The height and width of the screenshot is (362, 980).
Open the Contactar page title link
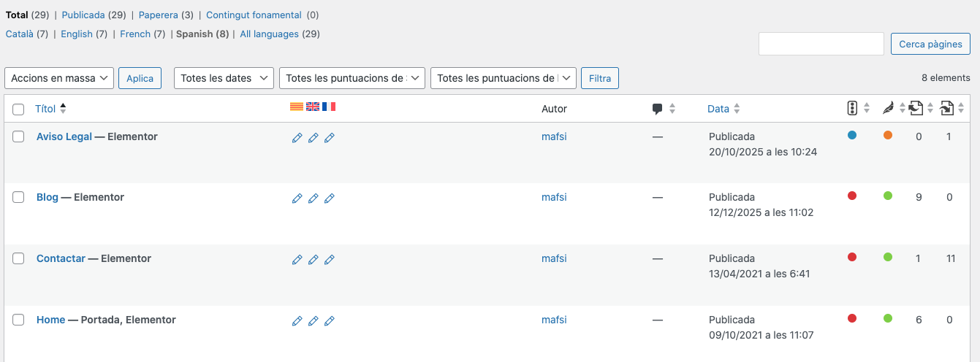pos(61,258)
